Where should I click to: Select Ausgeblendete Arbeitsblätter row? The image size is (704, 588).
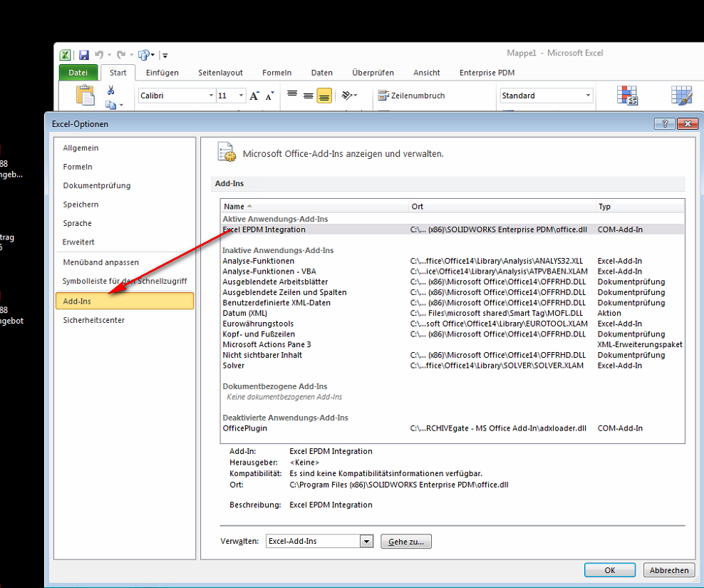pyautogui.click(x=452, y=282)
